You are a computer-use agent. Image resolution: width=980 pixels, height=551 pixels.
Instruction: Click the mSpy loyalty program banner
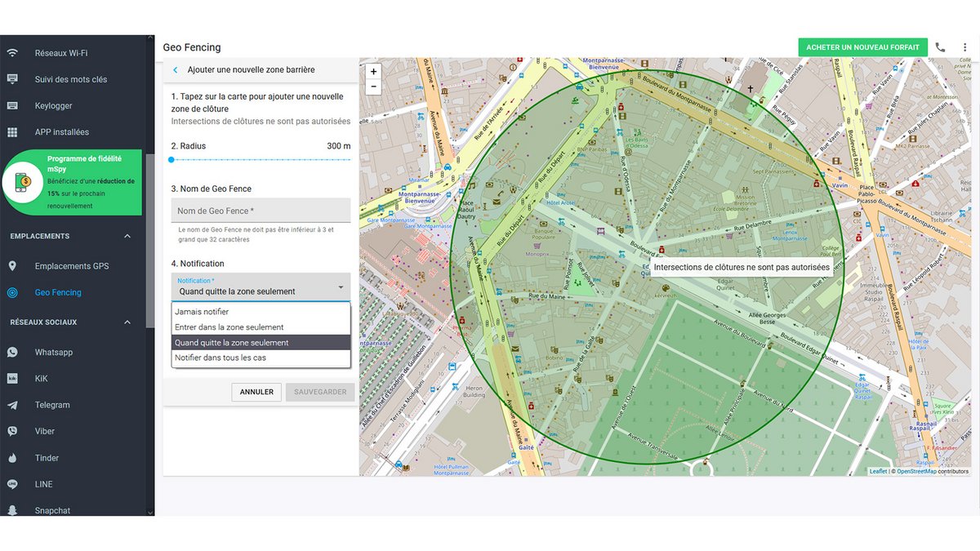point(72,181)
